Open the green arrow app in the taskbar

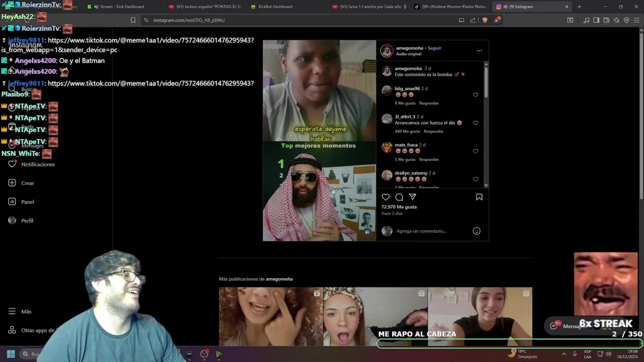[219, 354]
